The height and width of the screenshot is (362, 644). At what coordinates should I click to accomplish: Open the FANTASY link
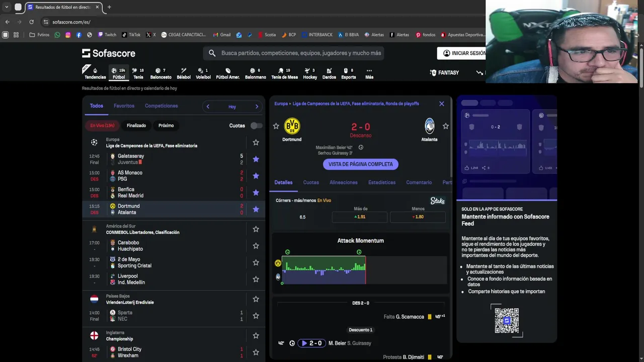coord(444,72)
